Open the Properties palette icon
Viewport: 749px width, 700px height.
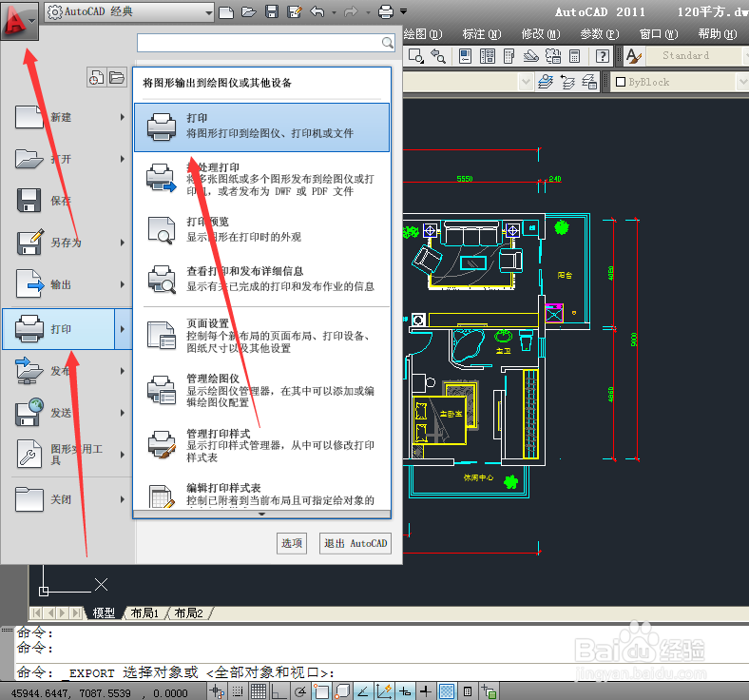click(465, 56)
